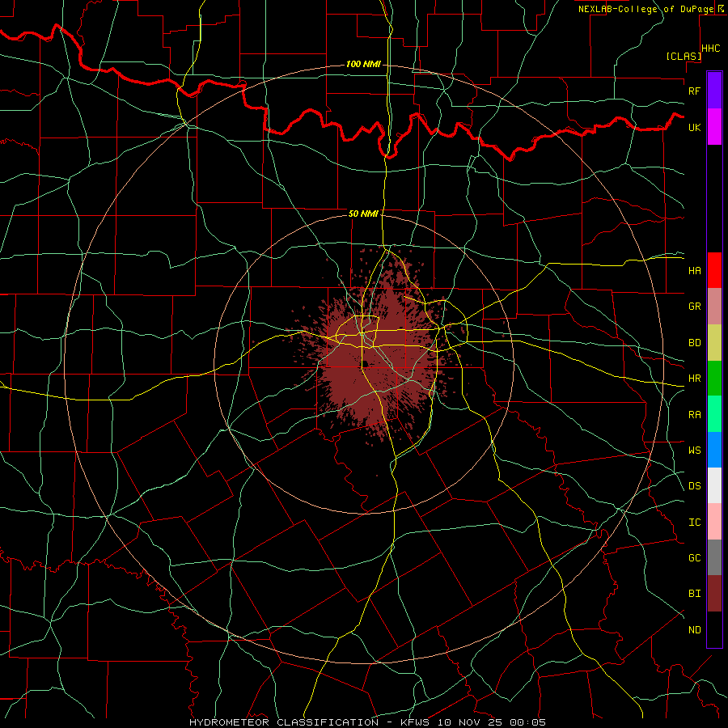
Task: Click the white DS legend color swatch
Action: pyautogui.click(x=714, y=485)
